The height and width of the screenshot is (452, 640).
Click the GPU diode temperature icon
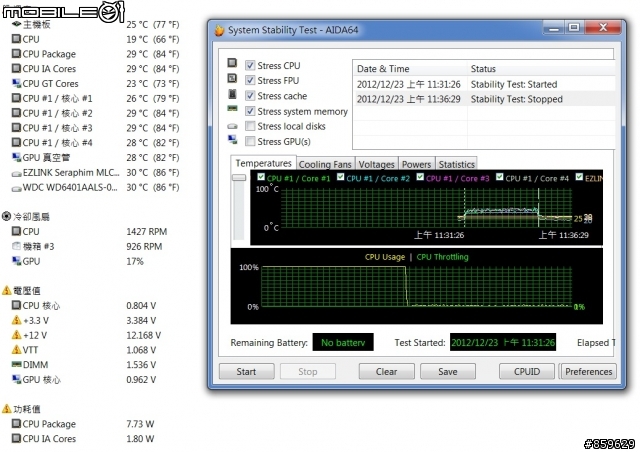16,157
